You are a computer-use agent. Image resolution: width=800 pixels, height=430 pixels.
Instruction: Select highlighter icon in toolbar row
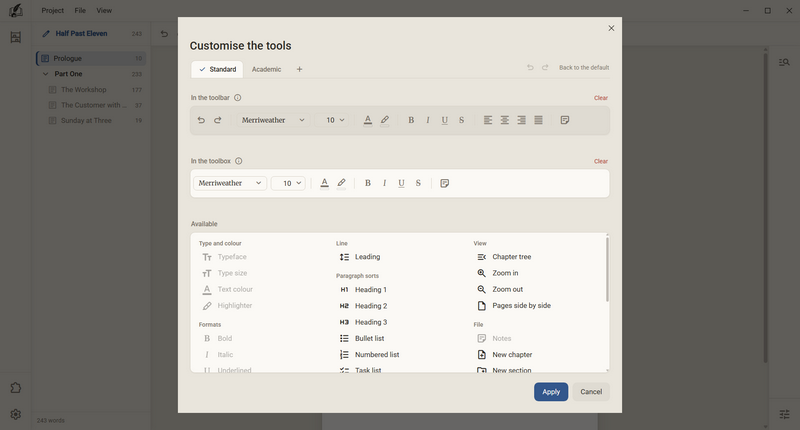click(385, 120)
